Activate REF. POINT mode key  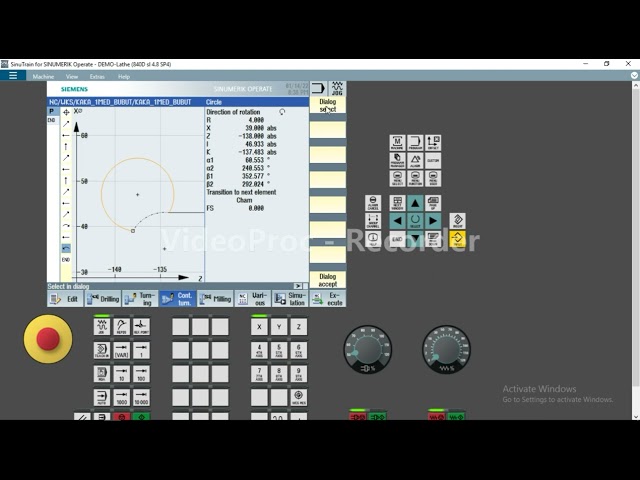tap(141, 327)
